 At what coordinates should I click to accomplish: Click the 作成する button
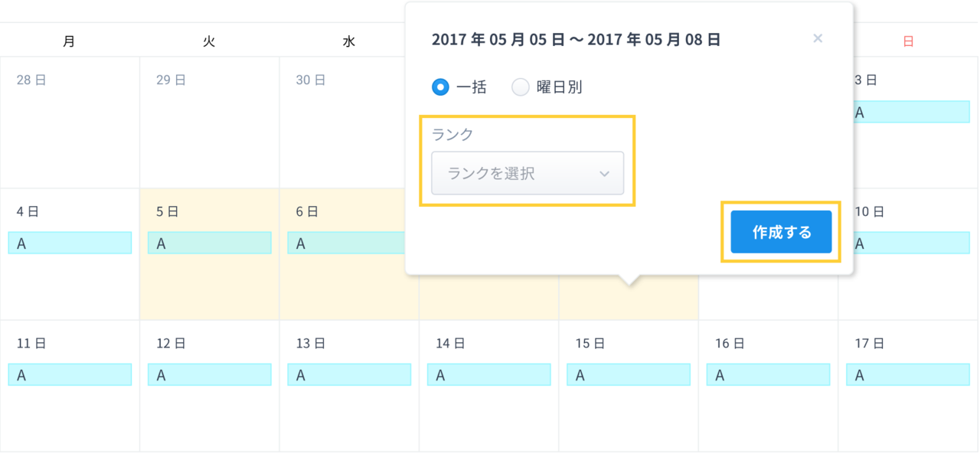pyautogui.click(x=781, y=232)
